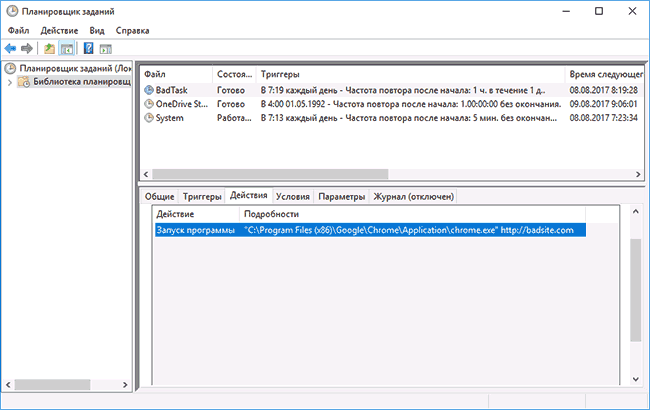Click the Back arrow toolbar icon
The width and height of the screenshot is (650, 410).
click(x=11, y=48)
